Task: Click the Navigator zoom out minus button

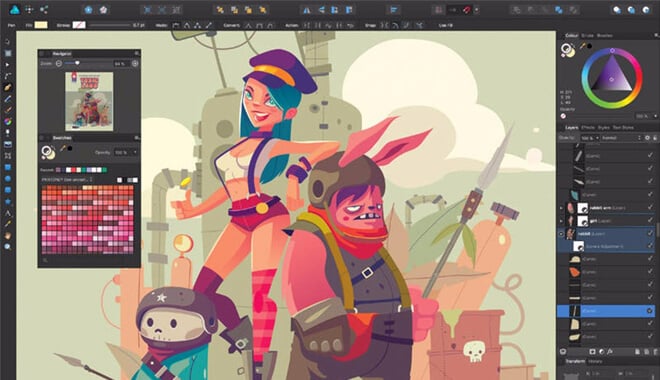Action: [x=59, y=64]
